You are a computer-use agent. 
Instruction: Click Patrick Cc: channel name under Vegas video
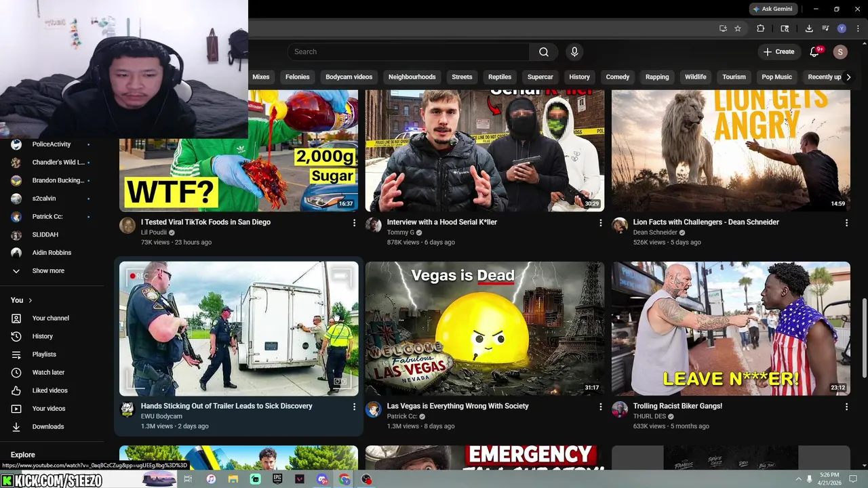coord(402,417)
